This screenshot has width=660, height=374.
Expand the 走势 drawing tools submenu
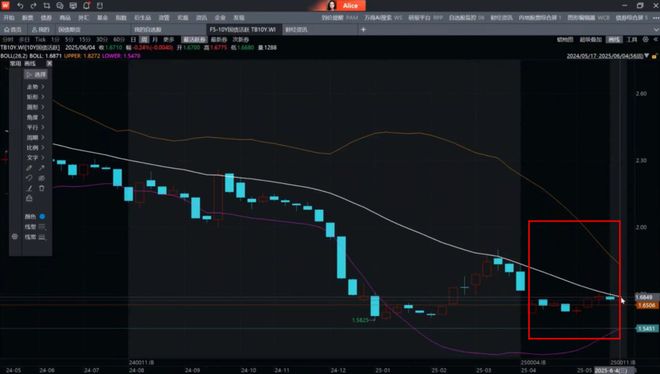[x=35, y=87]
